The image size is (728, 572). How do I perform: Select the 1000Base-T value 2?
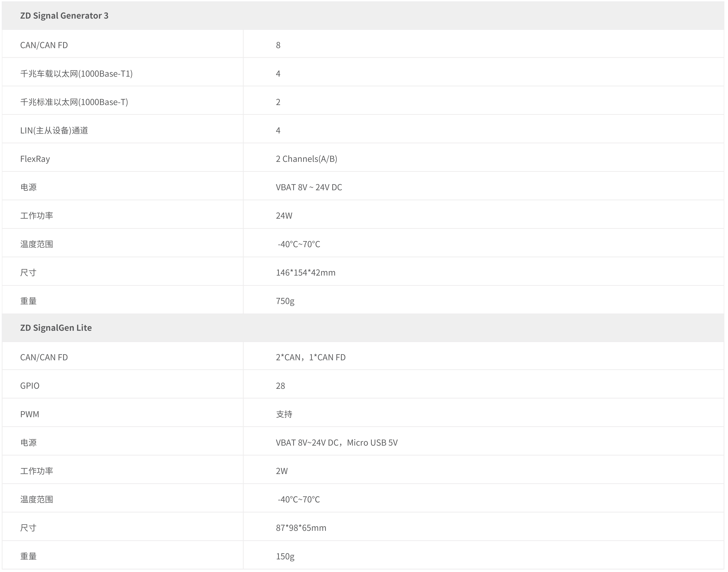(x=278, y=102)
